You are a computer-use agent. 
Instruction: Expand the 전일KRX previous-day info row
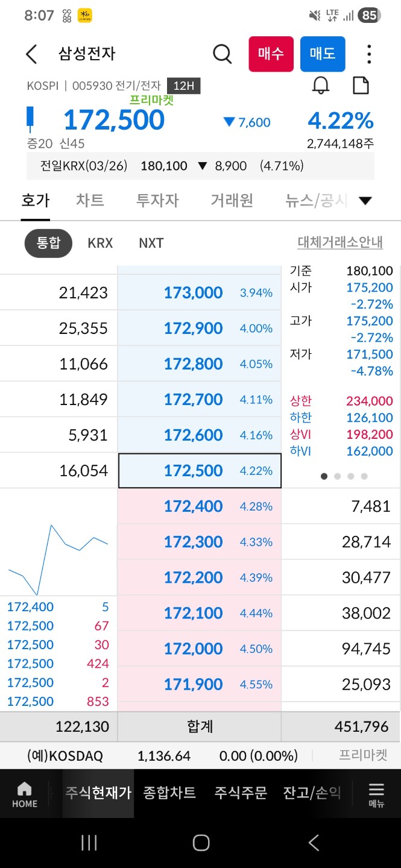pos(200,166)
